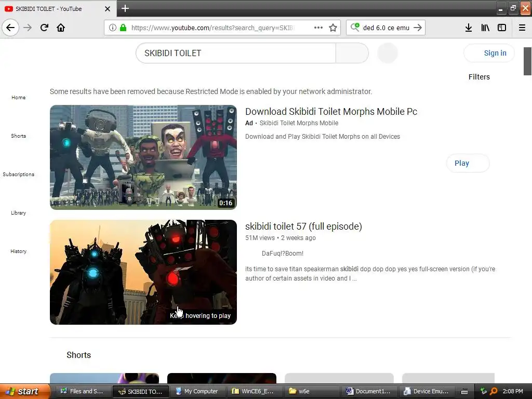
Task: Go to Shorts in YouTube sidebar
Action: pyautogui.click(x=18, y=136)
